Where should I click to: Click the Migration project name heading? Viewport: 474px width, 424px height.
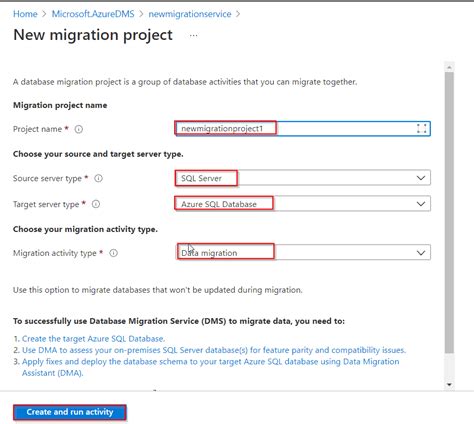point(60,105)
